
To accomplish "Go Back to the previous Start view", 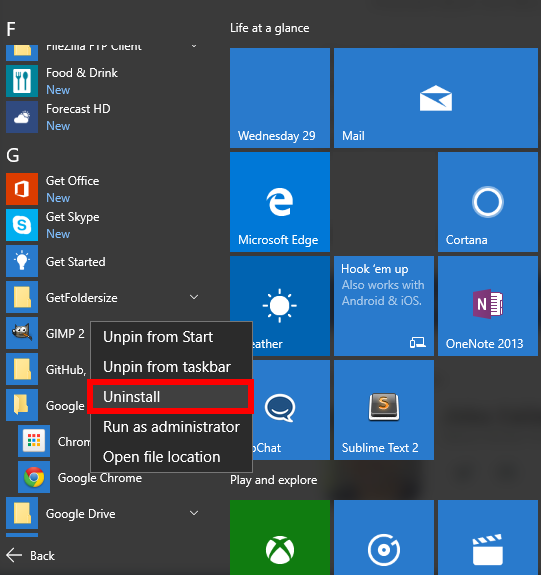I will 31,556.
